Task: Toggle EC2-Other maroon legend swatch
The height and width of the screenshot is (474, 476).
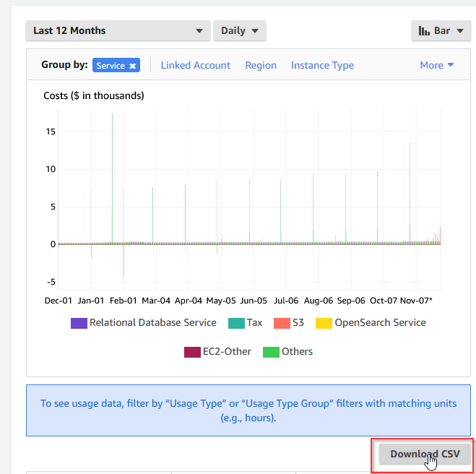Action: 192,352
